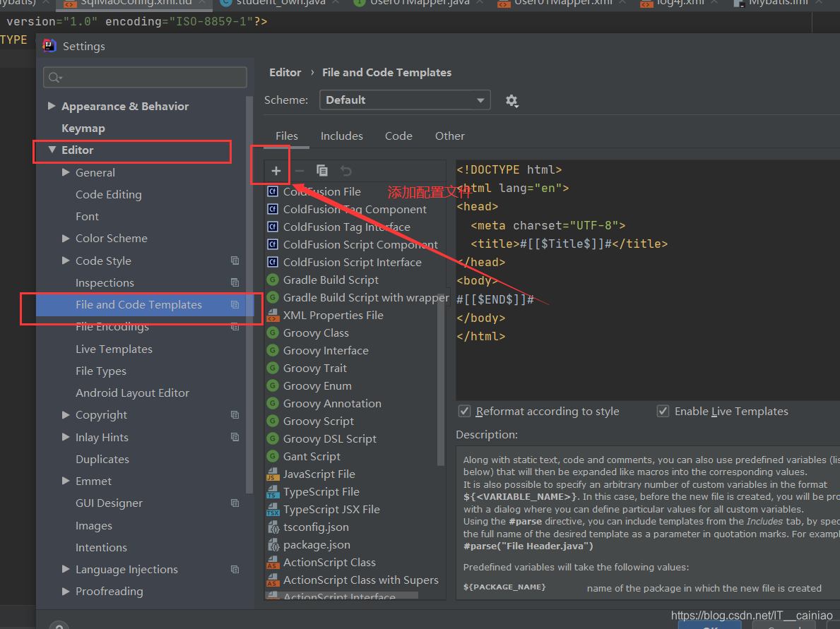Select Gant Script template

(312, 457)
